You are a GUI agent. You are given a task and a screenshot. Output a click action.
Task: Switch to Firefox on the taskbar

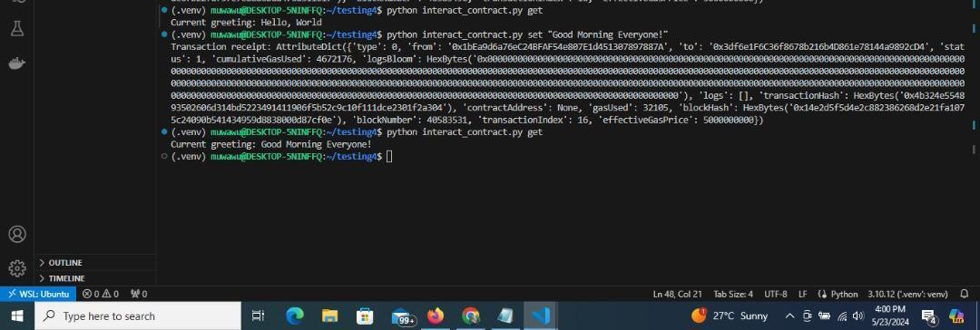(435, 315)
